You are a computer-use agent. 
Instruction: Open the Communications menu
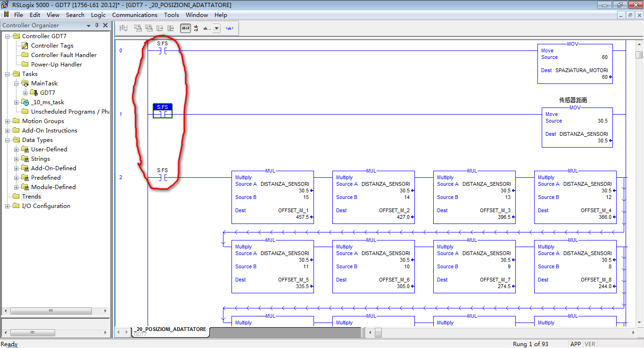(x=134, y=15)
